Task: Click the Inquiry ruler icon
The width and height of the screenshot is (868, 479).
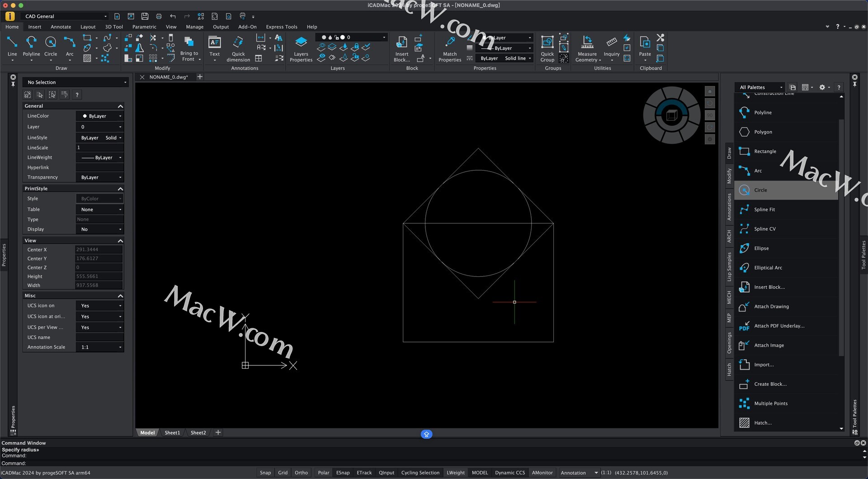Action: click(x=611, y=42)
